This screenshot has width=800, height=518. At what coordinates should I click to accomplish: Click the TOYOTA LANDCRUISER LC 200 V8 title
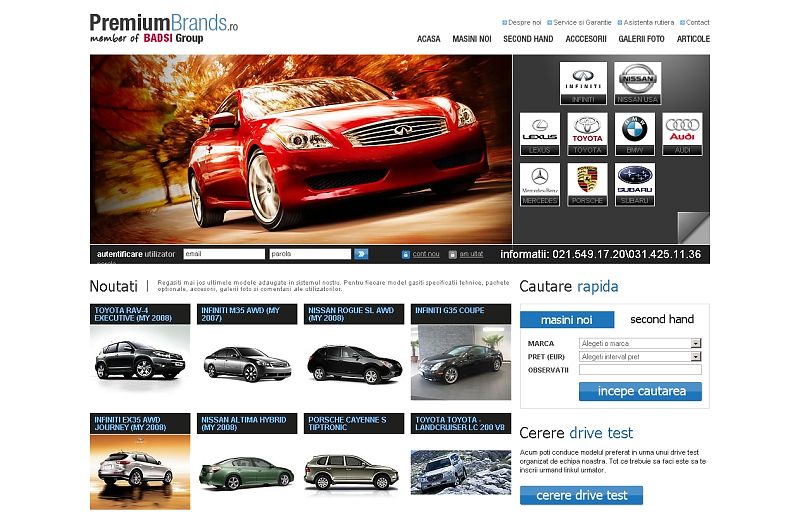(x=461, y=424)
